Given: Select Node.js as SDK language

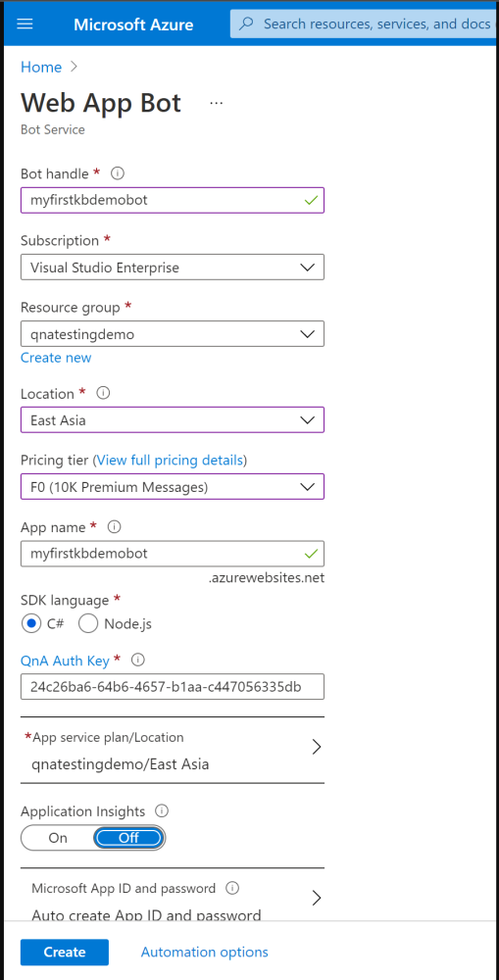Looking at the screenshot, I should click(88, 623).
